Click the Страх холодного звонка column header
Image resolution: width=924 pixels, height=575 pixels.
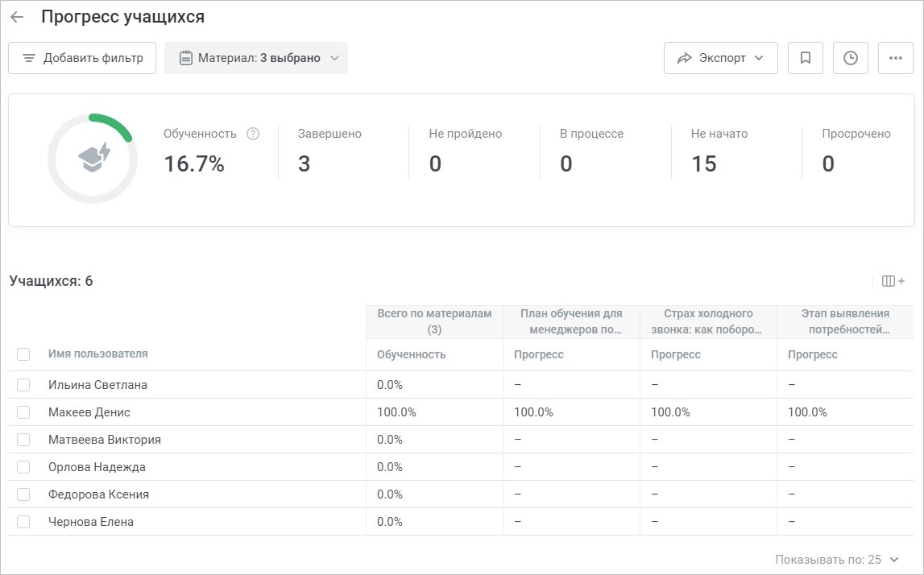[x=708, y=321]
